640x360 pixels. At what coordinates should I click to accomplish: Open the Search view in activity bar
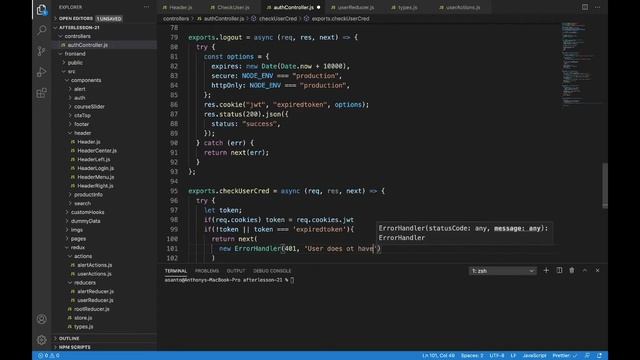(42, 30)
